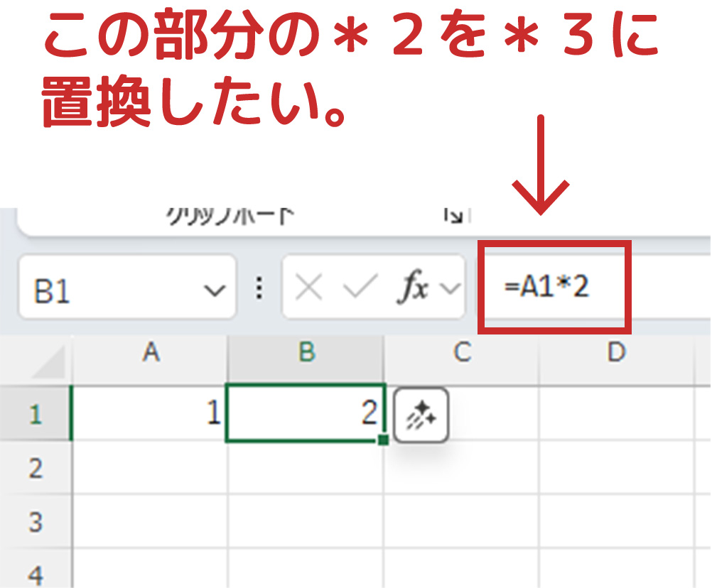Click the sparkle icon beside cell B1
Image resolution: width=712 pixels, height=588 pixels.
click(421, 415)
